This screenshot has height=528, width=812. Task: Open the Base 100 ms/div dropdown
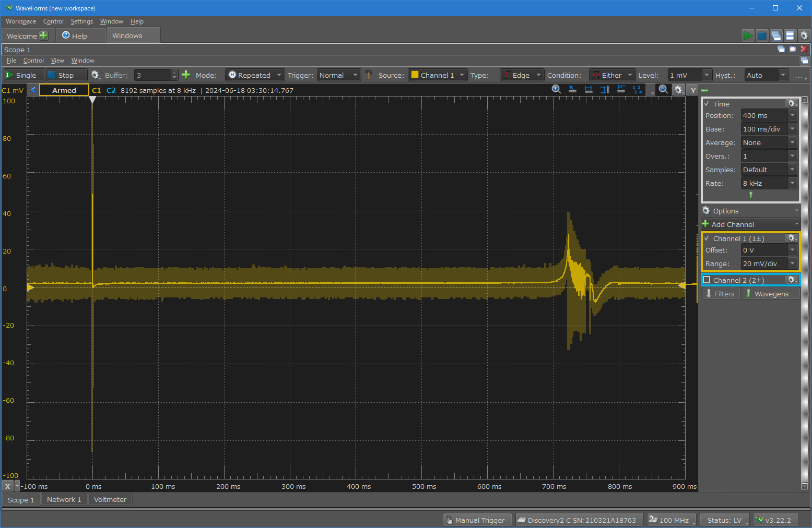[769, 129]
